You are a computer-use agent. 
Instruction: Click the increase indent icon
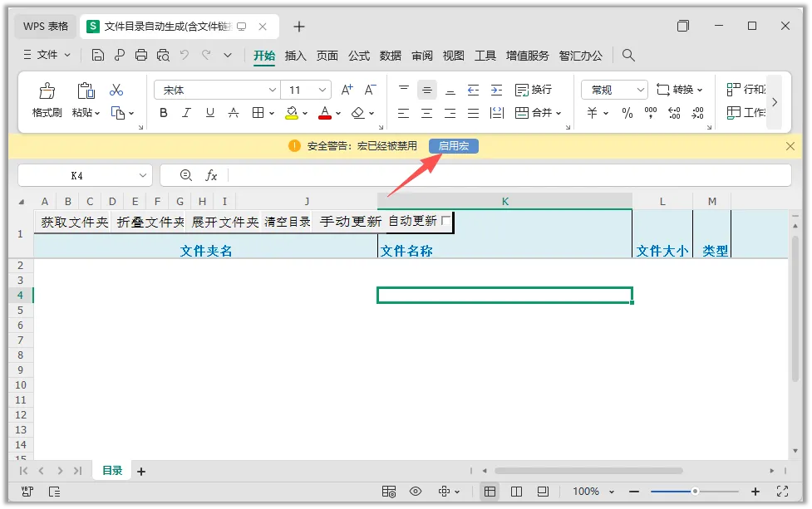497,90
